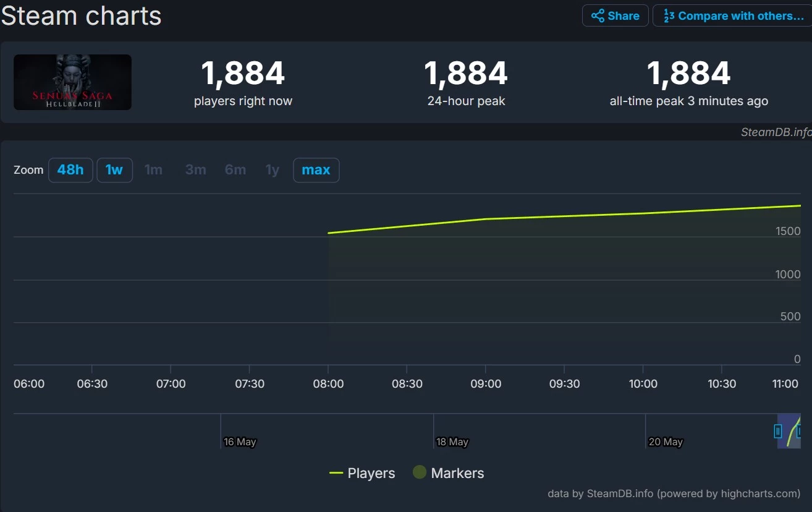Set chart zoom to 48h
This screenshot has height=512, width=812.
tap(70, 170)
